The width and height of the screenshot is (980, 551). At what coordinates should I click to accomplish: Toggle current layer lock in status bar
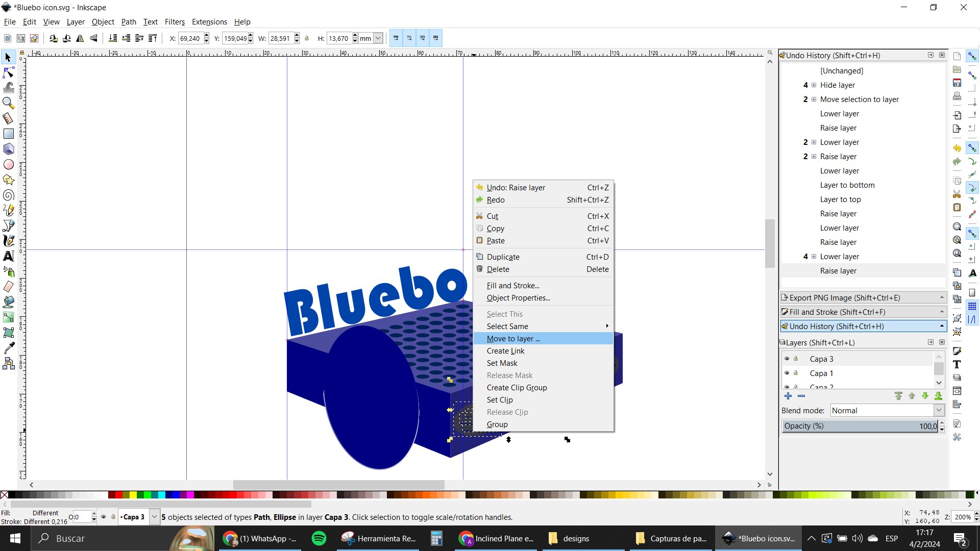tap(113, 517)
